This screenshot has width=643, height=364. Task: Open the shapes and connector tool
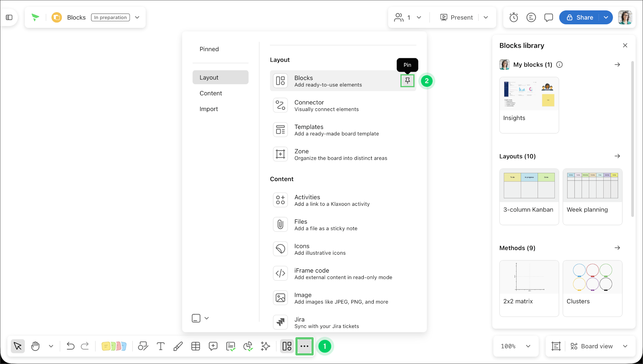pos(143,346)
